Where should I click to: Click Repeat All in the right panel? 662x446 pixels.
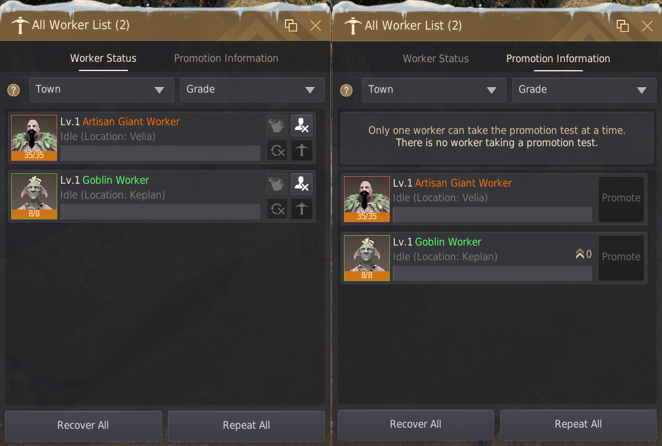(x=578, y=424)
